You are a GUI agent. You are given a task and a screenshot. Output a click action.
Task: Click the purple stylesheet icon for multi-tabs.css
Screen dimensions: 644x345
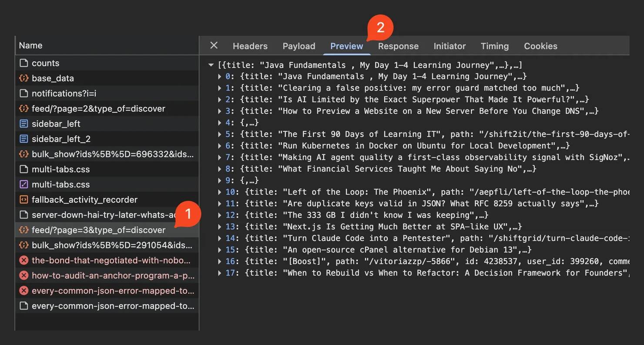pyautogui.click(x=23, y=184)
